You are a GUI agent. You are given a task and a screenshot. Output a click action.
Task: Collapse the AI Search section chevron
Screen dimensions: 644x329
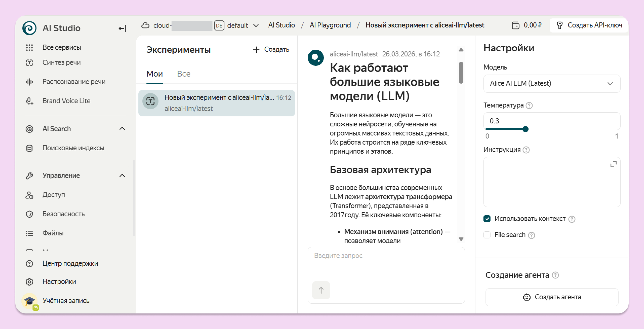[x=122, y=128]
